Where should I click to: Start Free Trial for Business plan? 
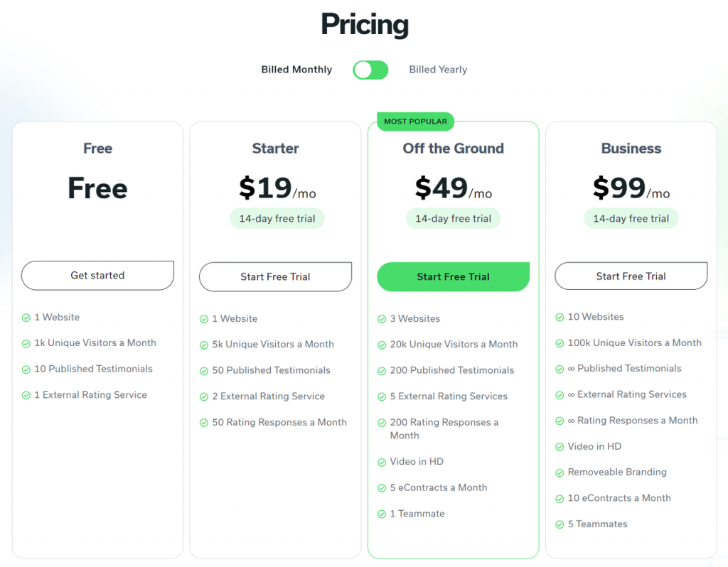coord(631,276)
